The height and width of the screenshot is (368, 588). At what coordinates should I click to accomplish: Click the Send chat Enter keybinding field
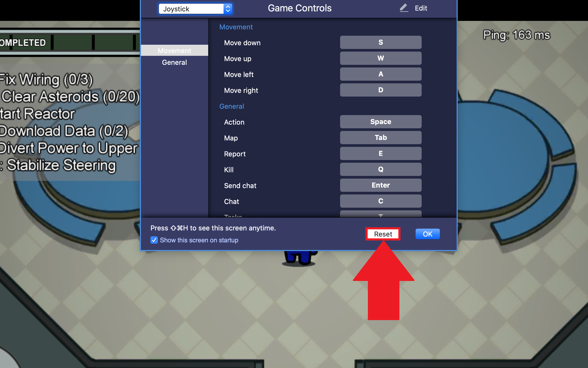tap(380, 185)
